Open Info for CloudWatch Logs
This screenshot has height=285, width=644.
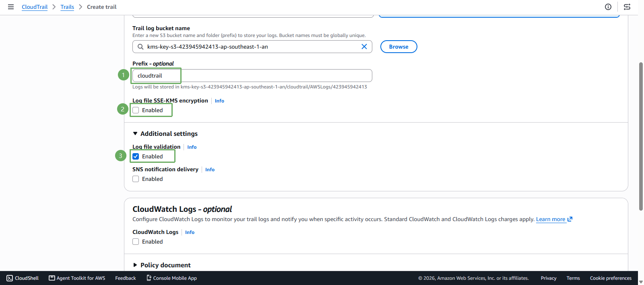click(190, 232)
